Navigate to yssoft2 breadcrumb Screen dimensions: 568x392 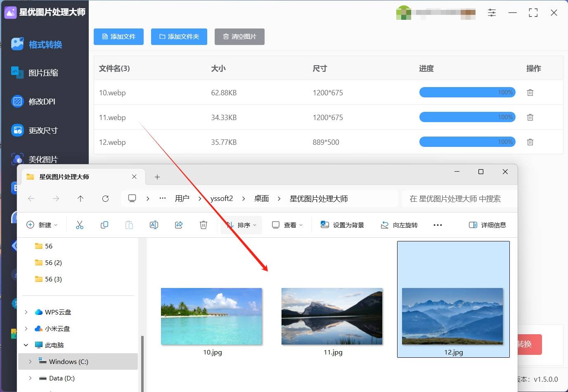[x=222, y=198]
